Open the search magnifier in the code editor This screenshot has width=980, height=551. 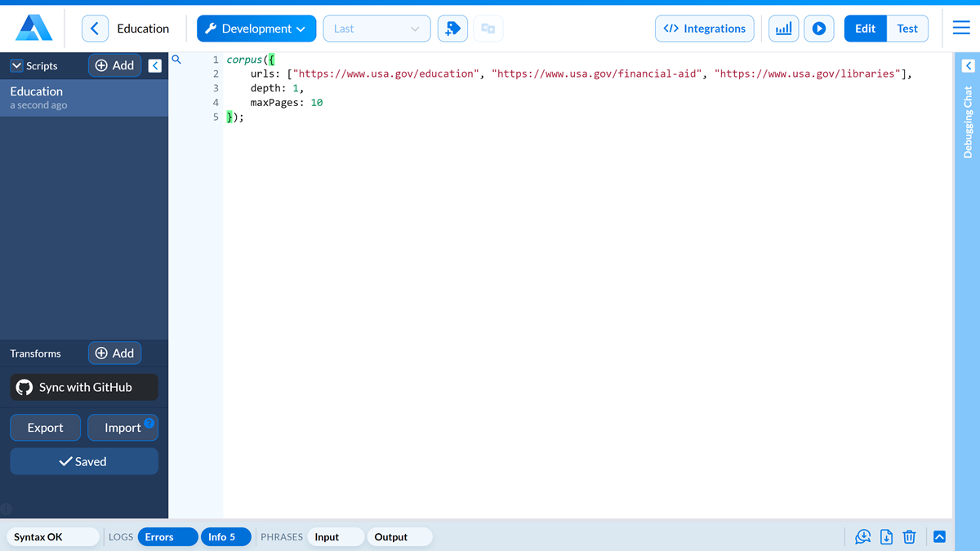click(176, 59)
